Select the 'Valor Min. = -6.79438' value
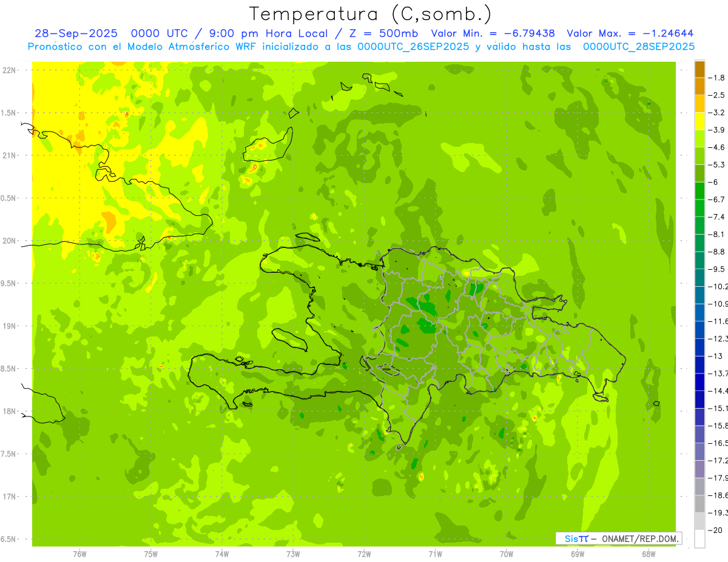728x562 pixels. coord(493,33)
